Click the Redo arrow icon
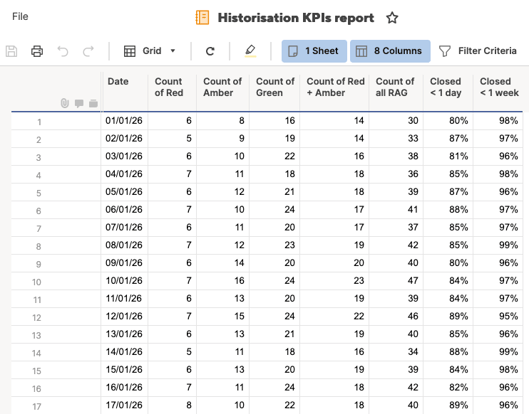 88,51
